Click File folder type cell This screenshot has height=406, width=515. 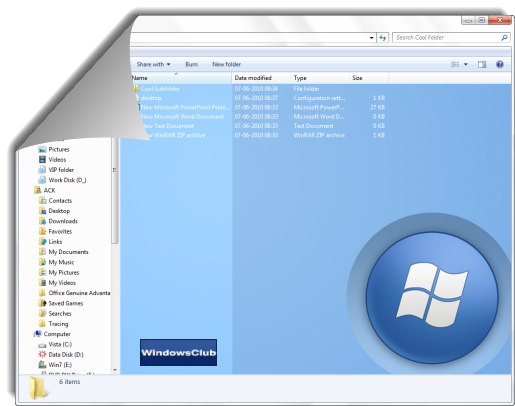pos(306,89)
